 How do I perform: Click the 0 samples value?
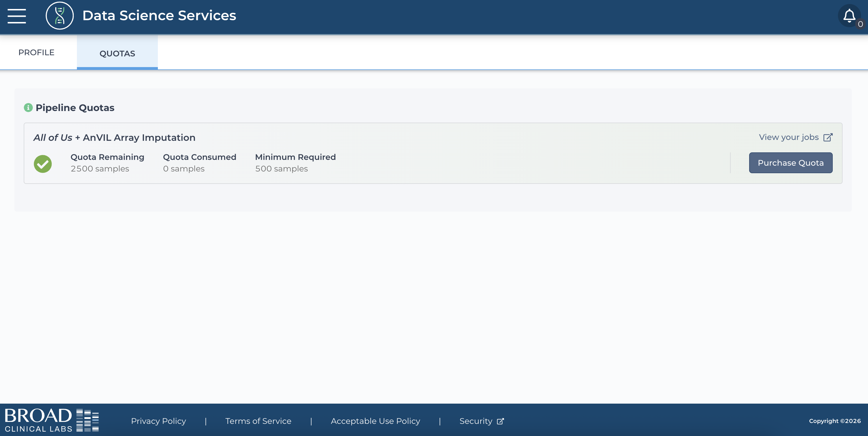tap(184, 169)
